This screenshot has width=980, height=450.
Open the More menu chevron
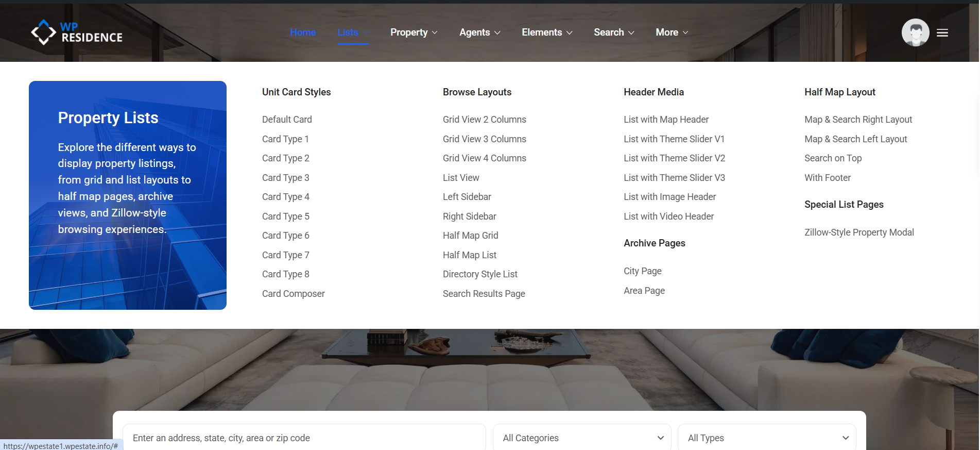(685, 32)
